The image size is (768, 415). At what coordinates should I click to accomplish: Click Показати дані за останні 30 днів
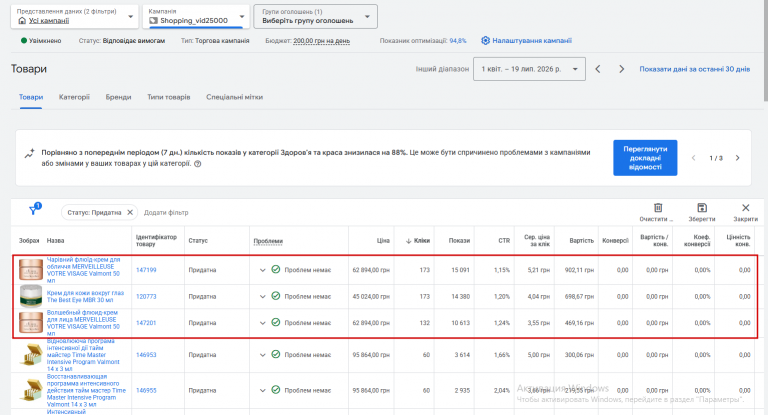(695, 69)
